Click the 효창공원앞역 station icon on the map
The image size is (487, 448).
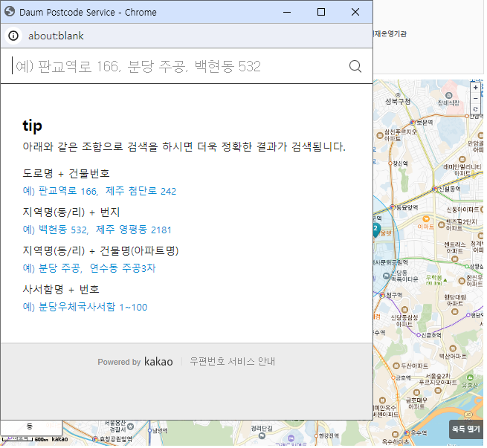pos(95,439)
